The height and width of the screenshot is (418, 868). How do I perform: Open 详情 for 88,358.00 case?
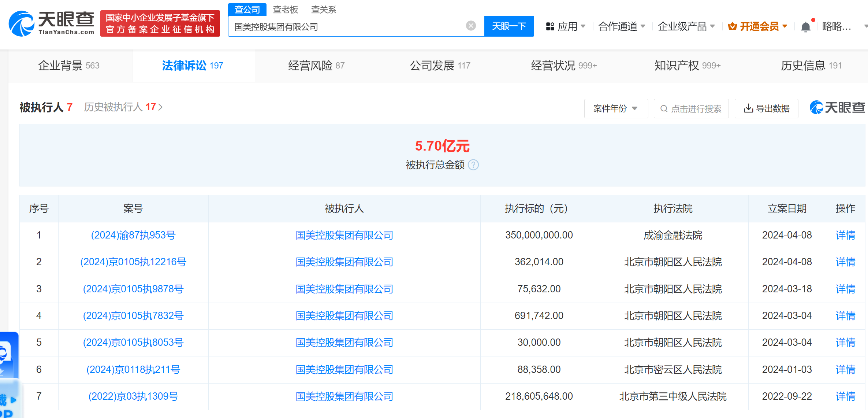(x=845, y=370)
